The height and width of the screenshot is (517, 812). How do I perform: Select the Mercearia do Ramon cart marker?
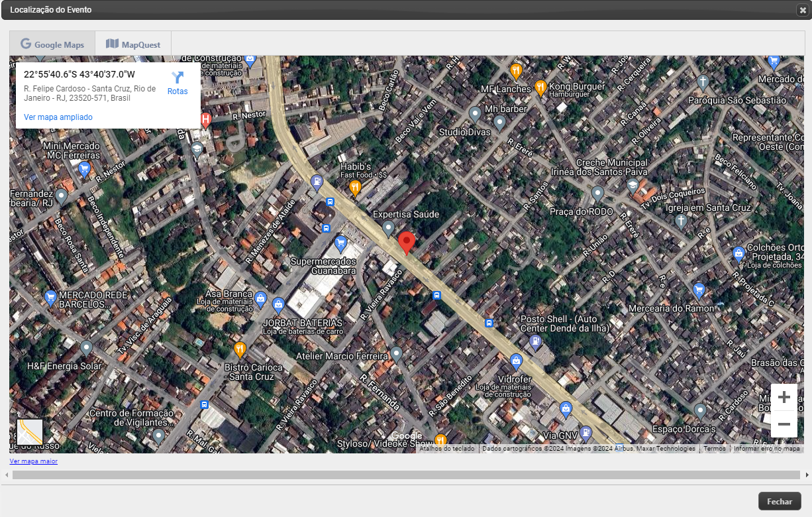[699, 290]
